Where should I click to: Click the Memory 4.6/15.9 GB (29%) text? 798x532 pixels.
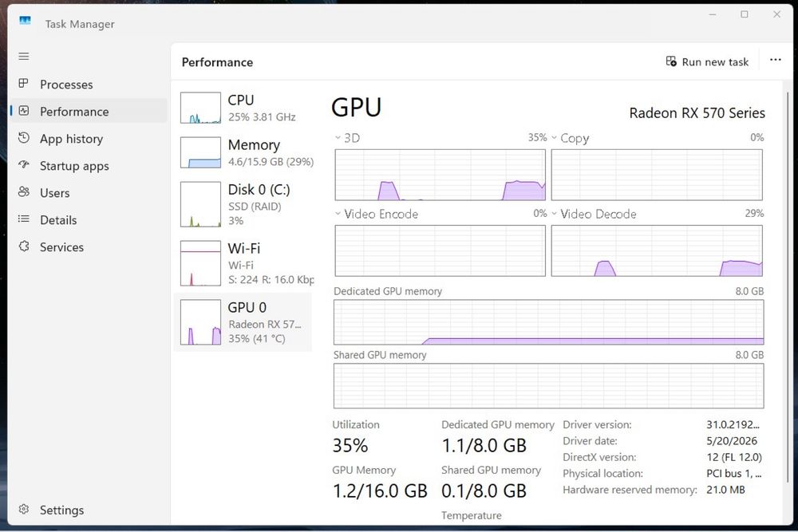(271, 162)
